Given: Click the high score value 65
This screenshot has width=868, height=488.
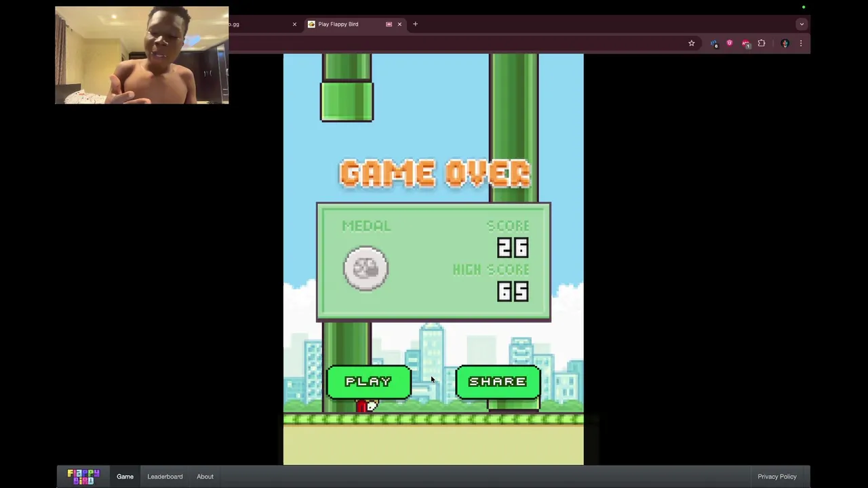Looking at the screenshot, I should (x=513, y=291).
